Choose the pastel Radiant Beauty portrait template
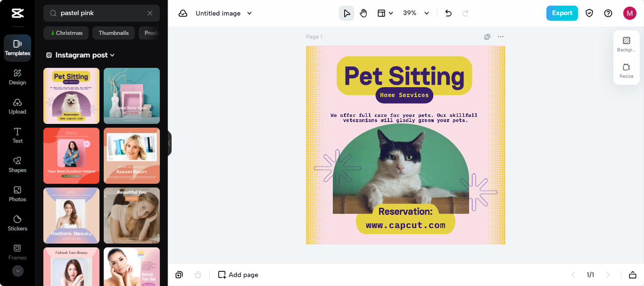Screen dimensions: 644x286 pos(71,216)
